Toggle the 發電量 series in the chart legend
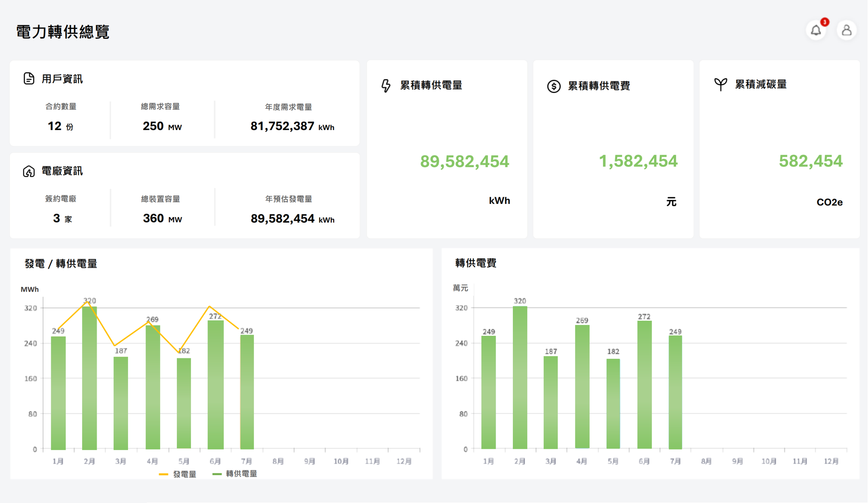This screenshot has height=503, width=868. click(184, 474)
